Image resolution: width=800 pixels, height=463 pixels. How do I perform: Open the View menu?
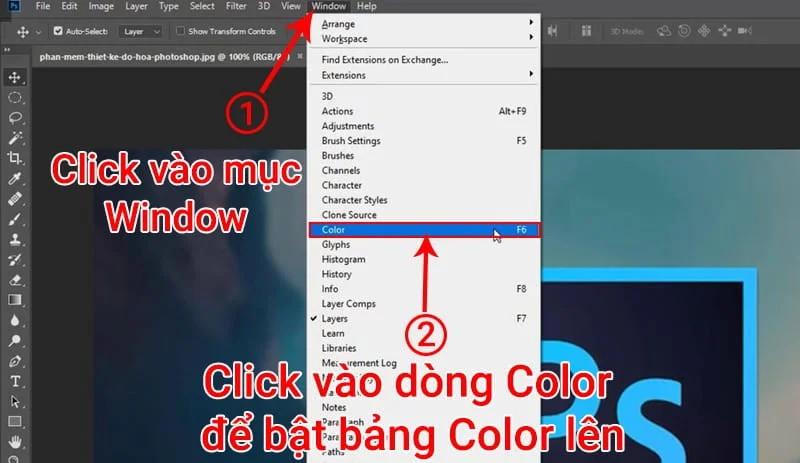pos(291,6)
